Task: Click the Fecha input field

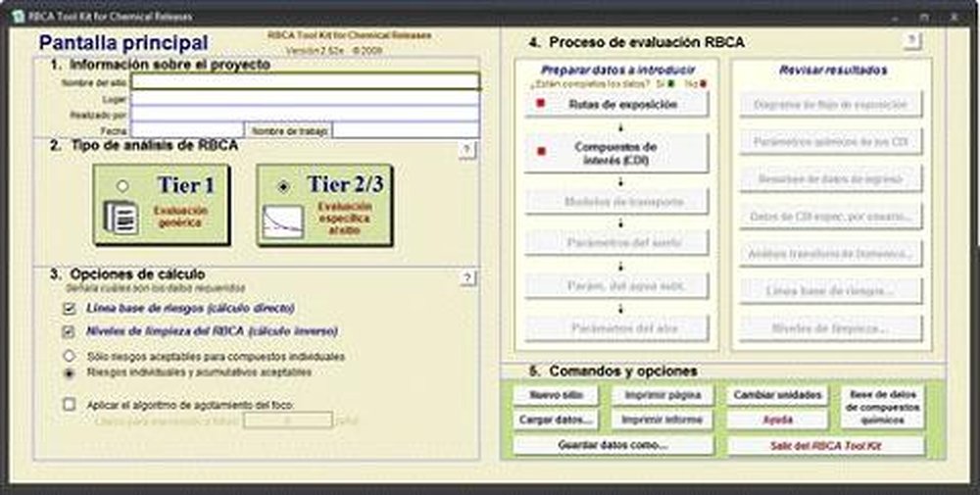Action: pos(187,130)
